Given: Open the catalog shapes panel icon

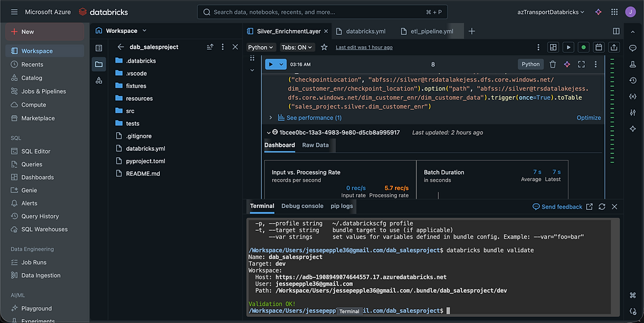Looking at the screenshot, I should [x=99, y=80].
